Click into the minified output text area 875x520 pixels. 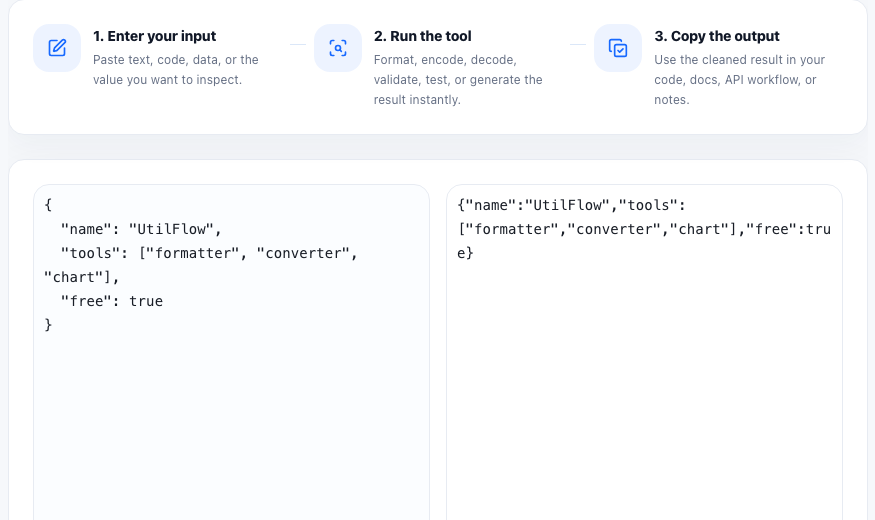[645, 353]
